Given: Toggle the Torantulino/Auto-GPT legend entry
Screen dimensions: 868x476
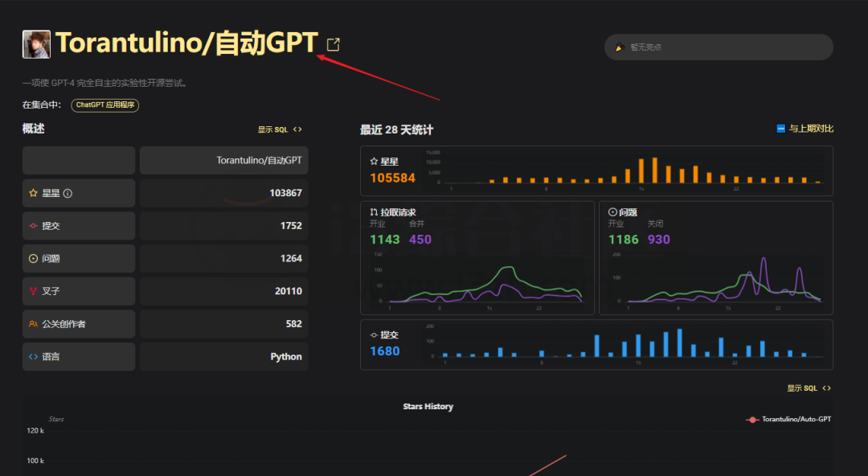Looking at the screenshot, I should [788, 420].
